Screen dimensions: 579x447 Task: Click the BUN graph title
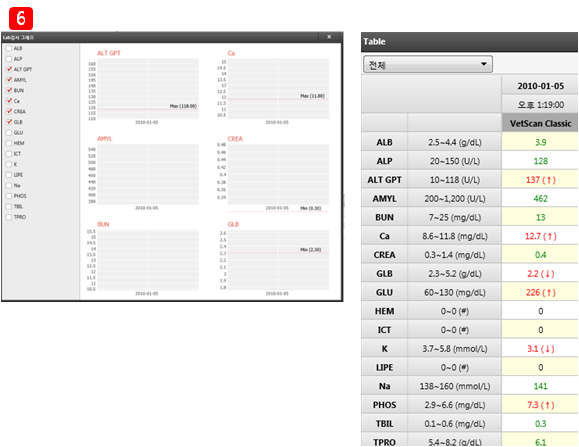103,224
